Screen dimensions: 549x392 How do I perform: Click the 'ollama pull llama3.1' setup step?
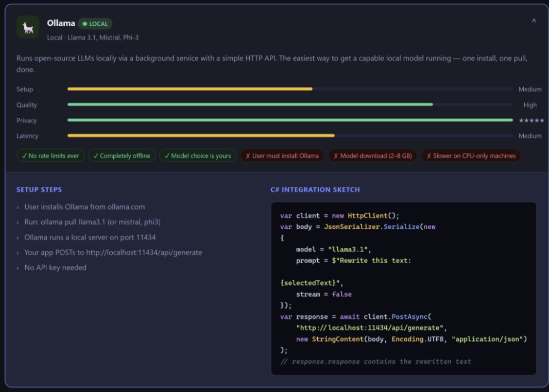(x=92, y=222)
